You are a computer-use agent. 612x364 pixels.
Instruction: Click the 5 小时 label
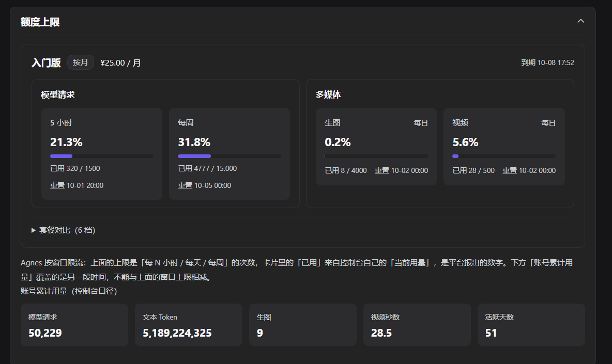click(x=62, y=123)
